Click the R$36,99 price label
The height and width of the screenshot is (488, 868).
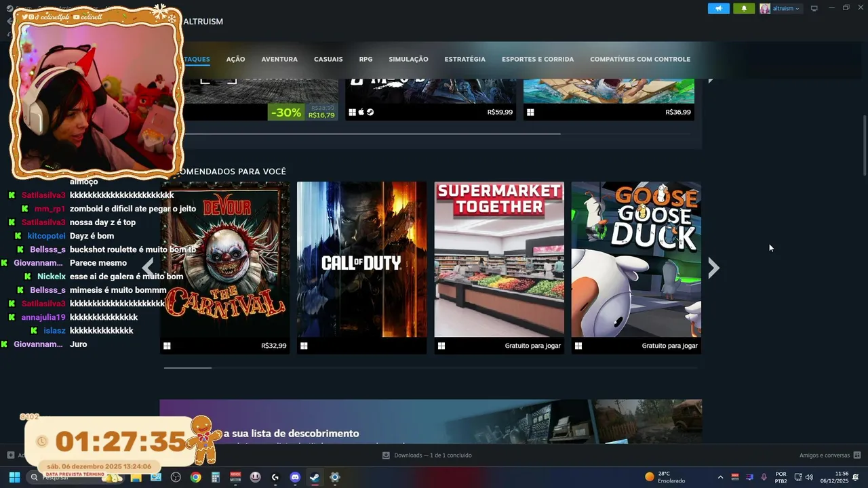click(x=678, y=112)
